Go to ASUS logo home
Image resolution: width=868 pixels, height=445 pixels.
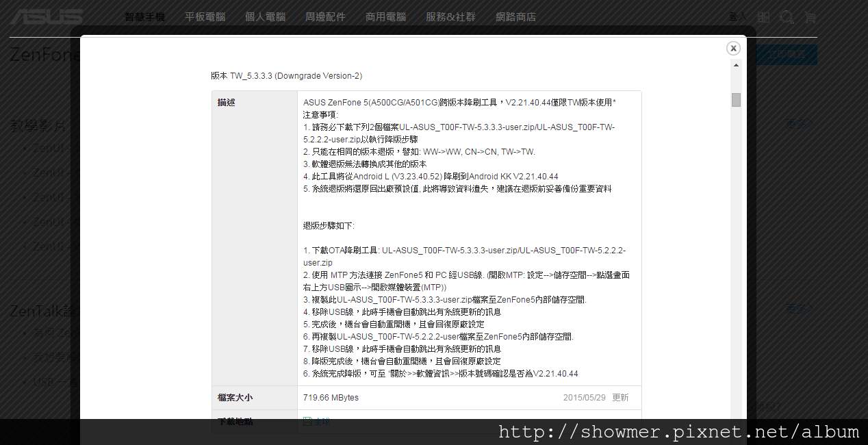[x=47, y=17]
